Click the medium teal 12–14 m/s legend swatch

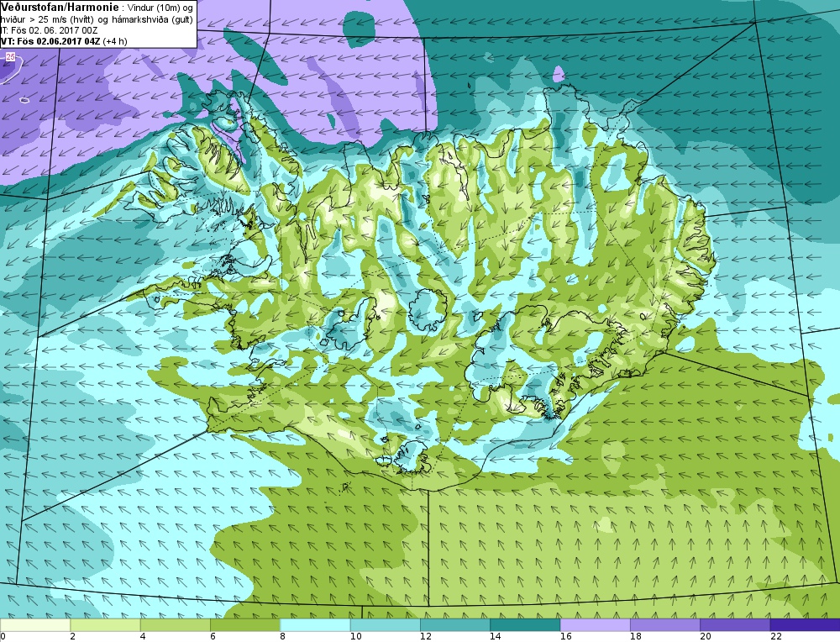pos(454,625)
